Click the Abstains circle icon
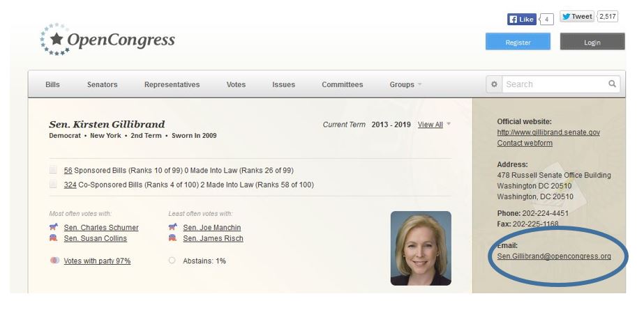The width and height of the screenshot is (644, 310). point(172,261)
